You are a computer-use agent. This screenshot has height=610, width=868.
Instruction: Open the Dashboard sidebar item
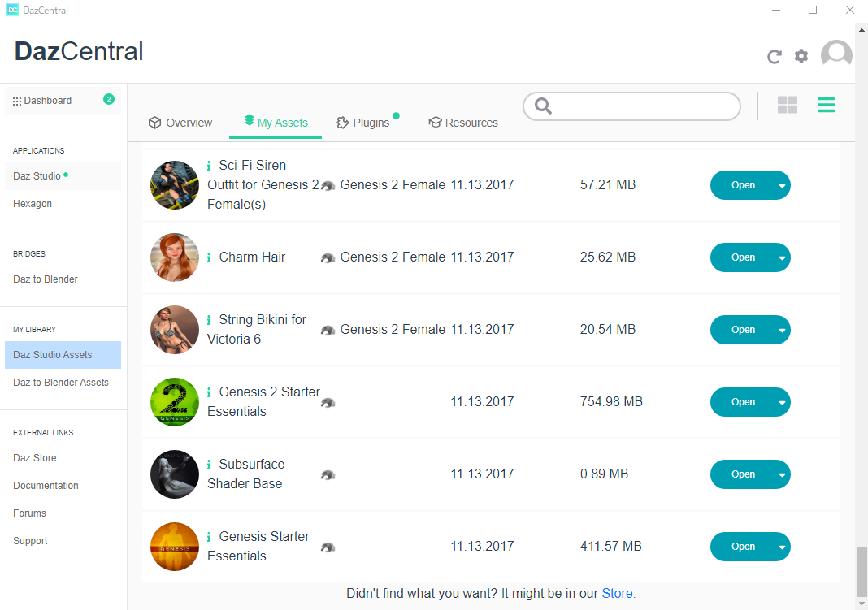point(63,101)
